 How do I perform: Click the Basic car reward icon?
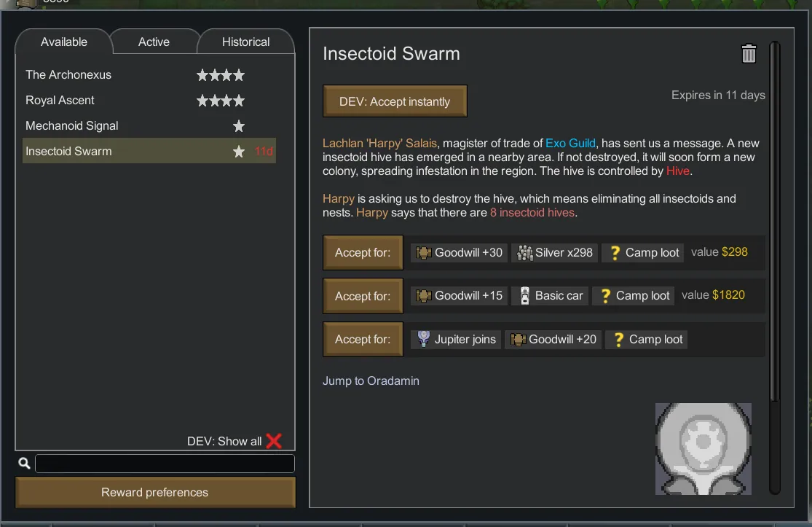pos(524,296)
